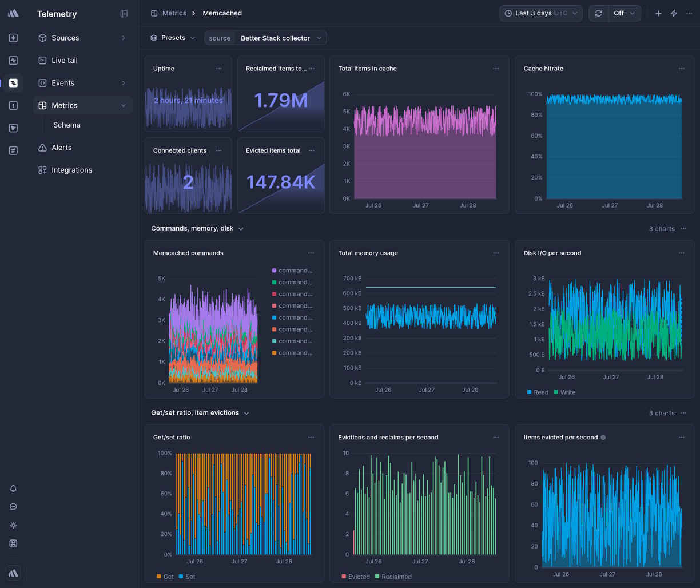The image size is (700, 588).
Task: Open the cursor pointer icon in left rail
Action: [13, 128]
